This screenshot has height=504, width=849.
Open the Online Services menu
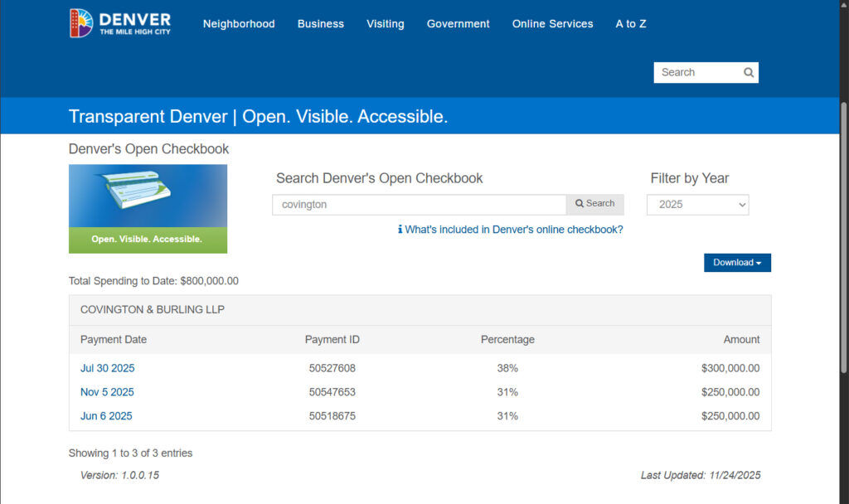(552, 24)
